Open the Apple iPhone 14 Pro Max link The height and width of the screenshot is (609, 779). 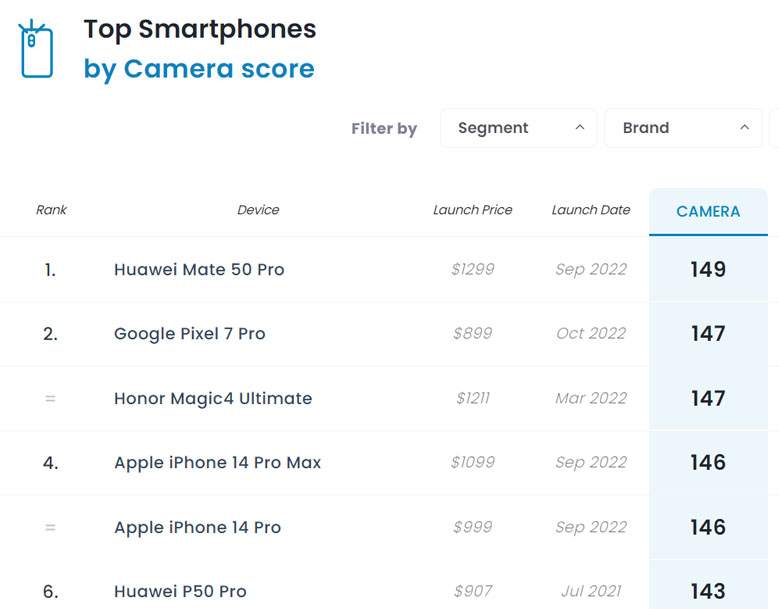click(218, 463)
